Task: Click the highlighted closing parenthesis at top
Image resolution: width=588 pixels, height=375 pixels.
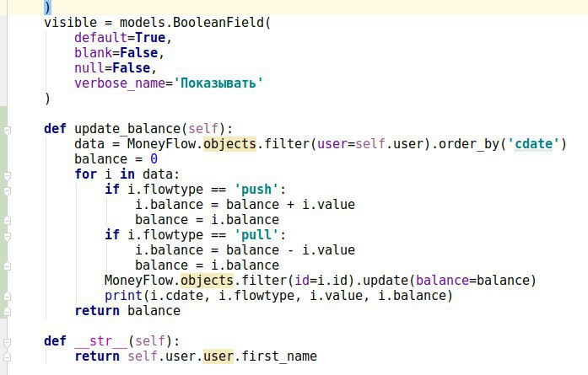Action: coord(47,8)
